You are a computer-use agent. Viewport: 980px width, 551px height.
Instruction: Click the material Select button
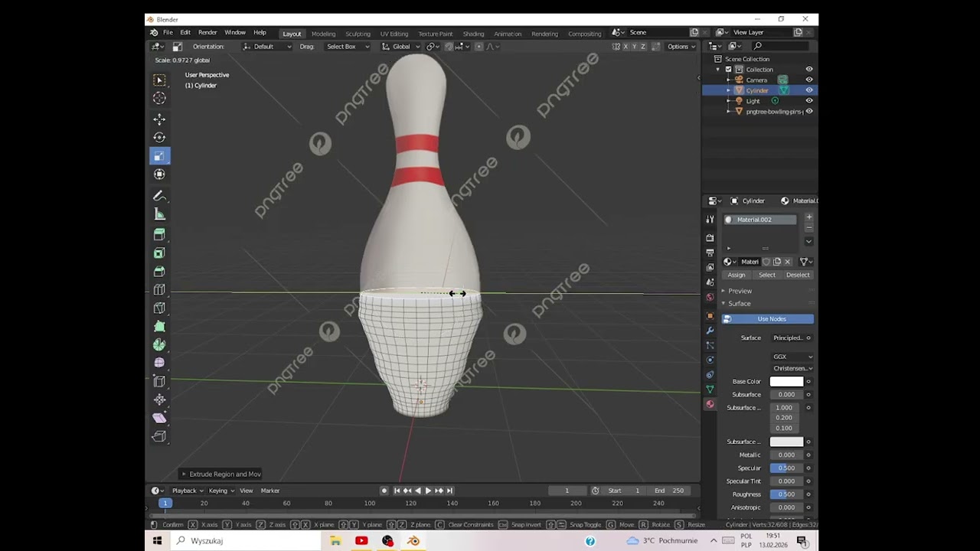[767, 275]
